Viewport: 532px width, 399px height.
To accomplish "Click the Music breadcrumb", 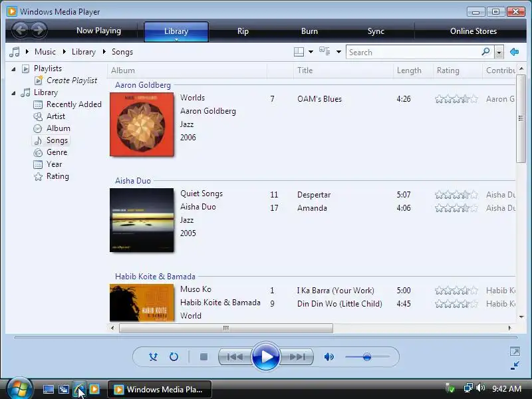I will point(45,52).
